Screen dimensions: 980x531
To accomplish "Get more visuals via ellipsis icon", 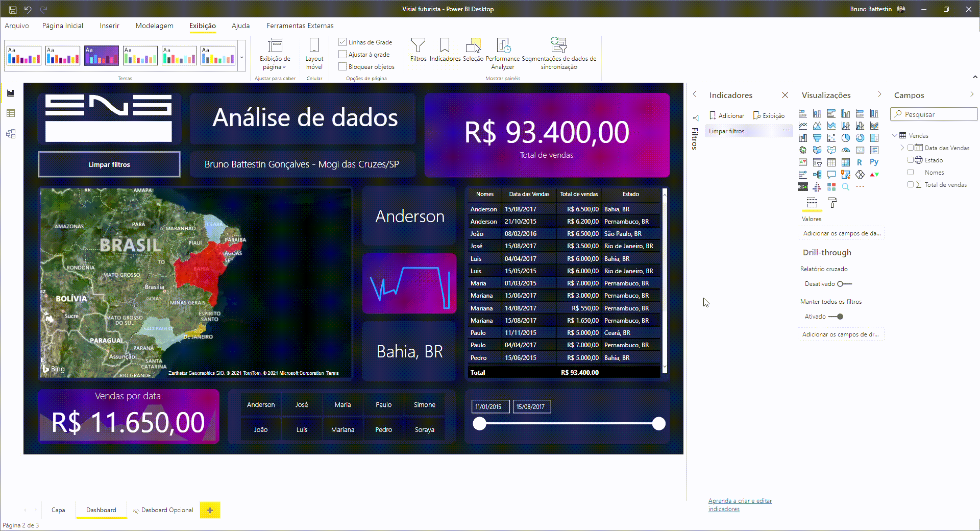I will (x=860, y=187).
